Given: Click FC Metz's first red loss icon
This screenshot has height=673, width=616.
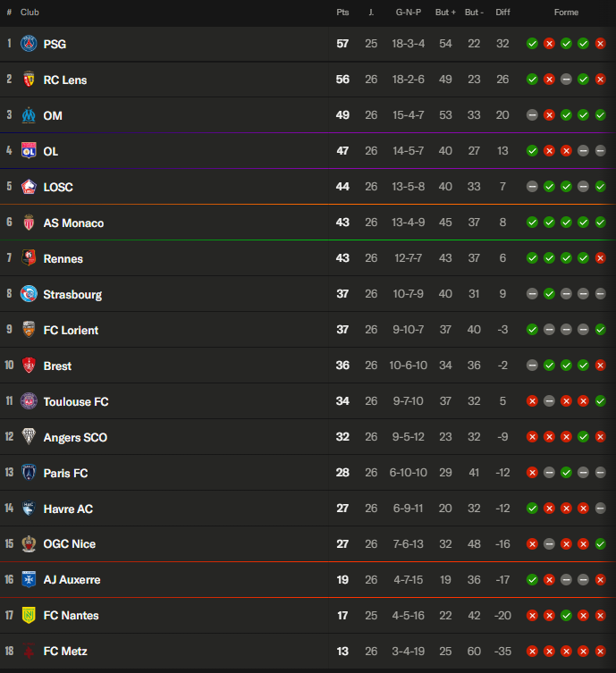Looking at the screenshot, I should 532,651.
